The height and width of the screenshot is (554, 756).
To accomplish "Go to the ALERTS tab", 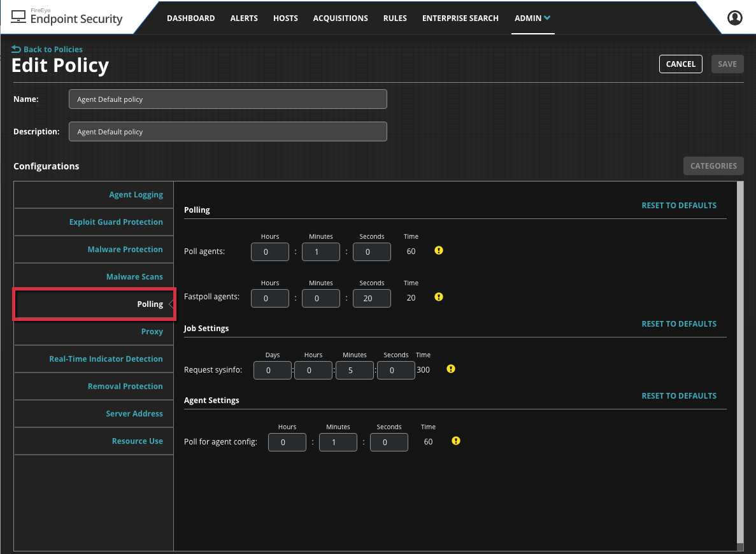I will click(244, 18).
